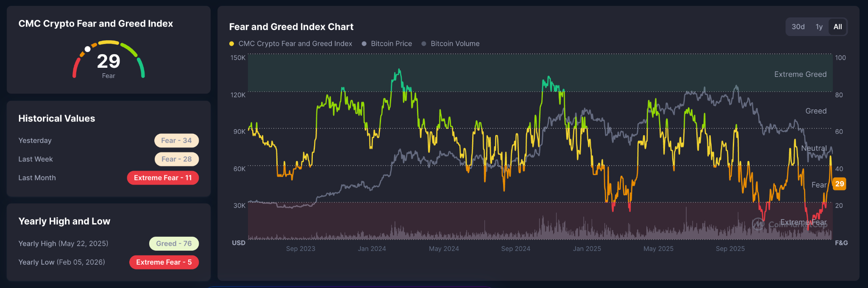The height and width of the screenshot is (288, 868).
Task: Click the 60 index axis label
Action: tap(839, 132)
